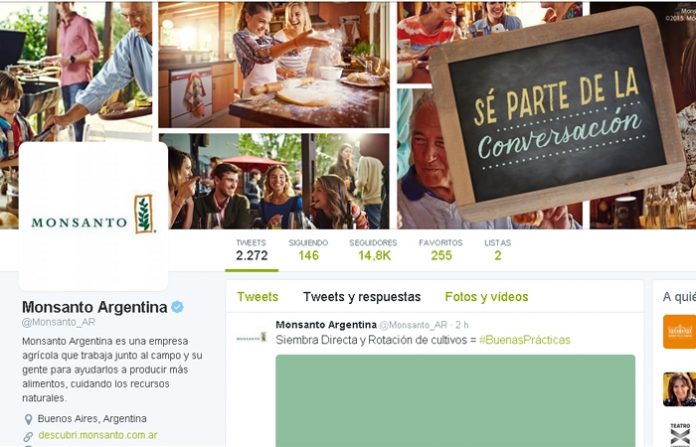Click the verified badge beside Monsanto Argentina
The image size is (696, 447).
(x=178, y=307)
